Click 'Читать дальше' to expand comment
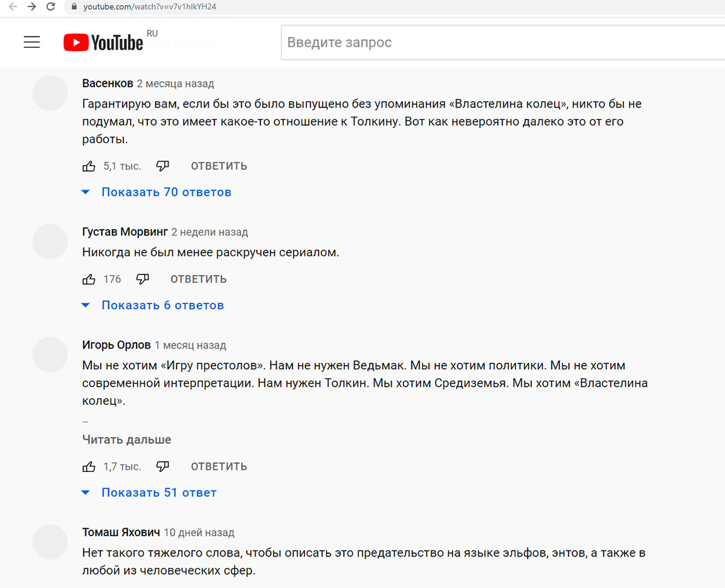The image size is (725, 588). point(126,439)
